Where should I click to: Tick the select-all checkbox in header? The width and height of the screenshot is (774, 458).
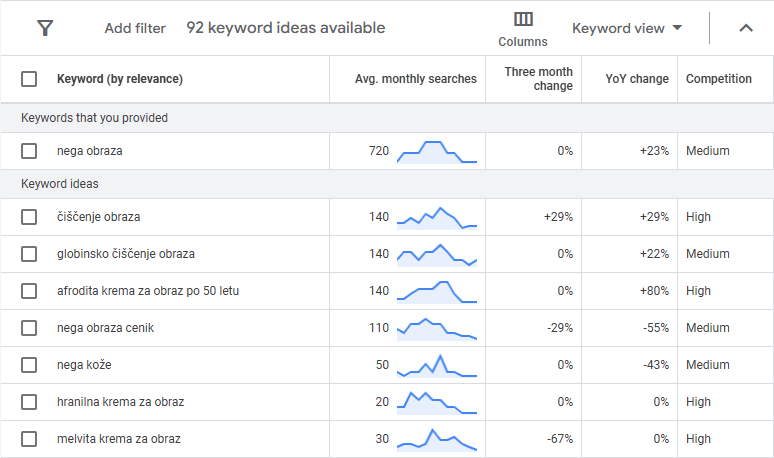(29, 79)
